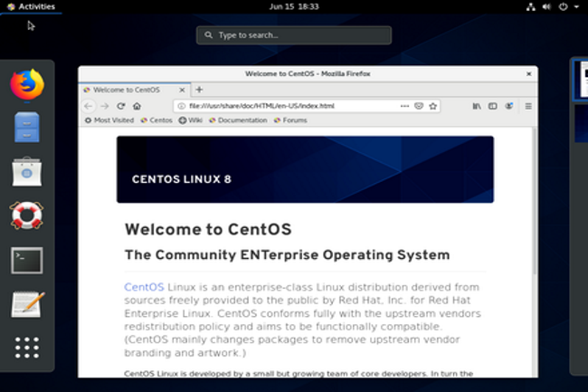This screenshot has height=392, width=588.
Task: Open the Centos bookmark
Action: [x=156, y=120]
